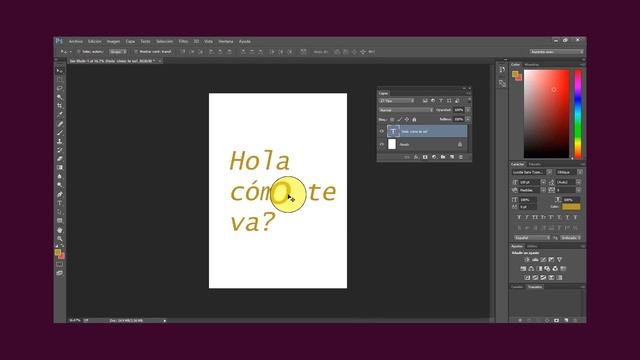The height and width of the screenshot is (360, 640).
Task: Click the hue spectrum slider
Action: pos(578,114)
